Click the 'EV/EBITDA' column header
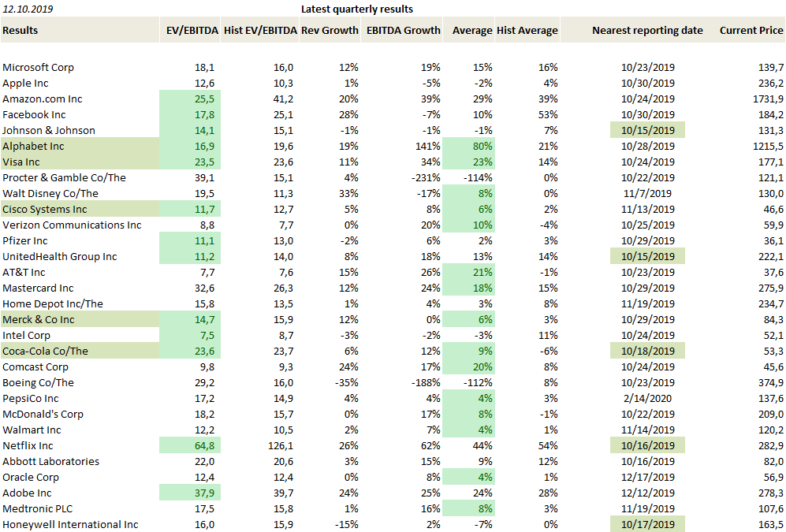The width and height of the screenshot is (786, 532). pos(190,30)
